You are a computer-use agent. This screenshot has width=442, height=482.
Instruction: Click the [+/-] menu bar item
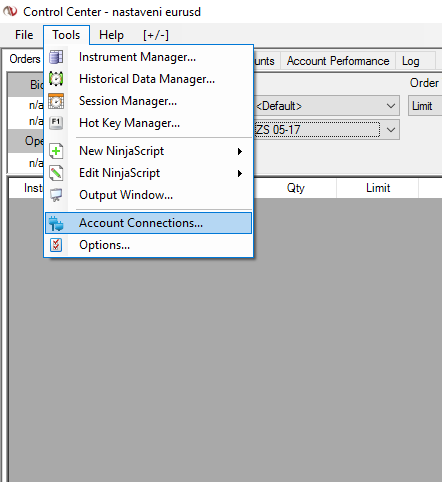pos(156,35)
